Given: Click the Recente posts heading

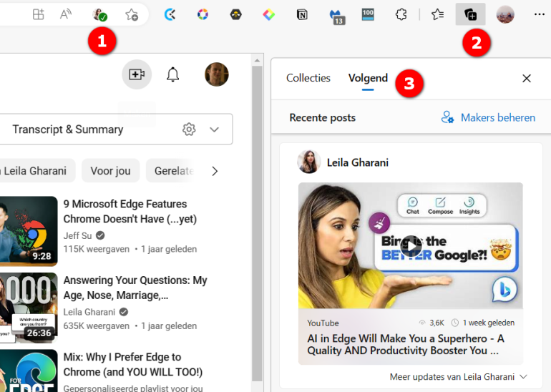Looking at the screenshot, I should (322, 117).
